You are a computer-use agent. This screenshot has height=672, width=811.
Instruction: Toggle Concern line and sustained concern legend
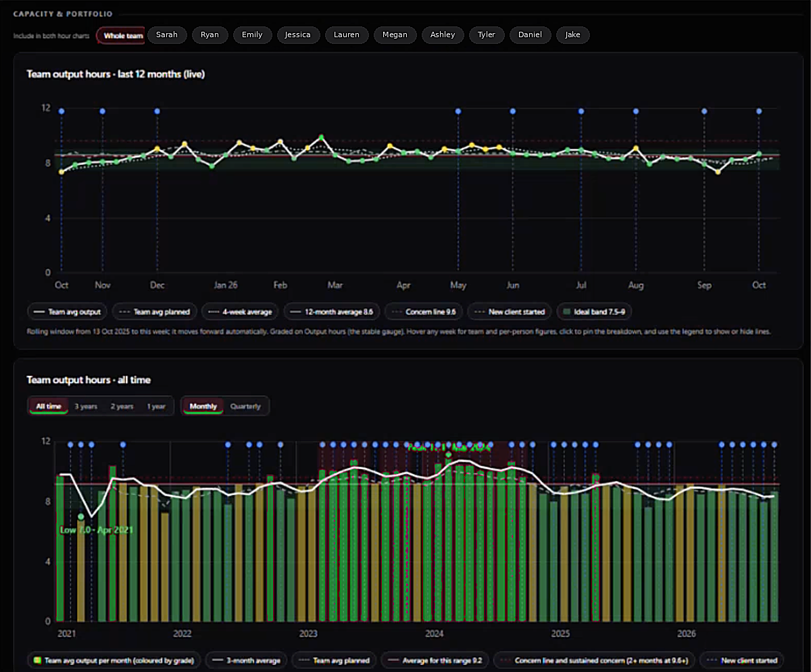pos(595,660)
